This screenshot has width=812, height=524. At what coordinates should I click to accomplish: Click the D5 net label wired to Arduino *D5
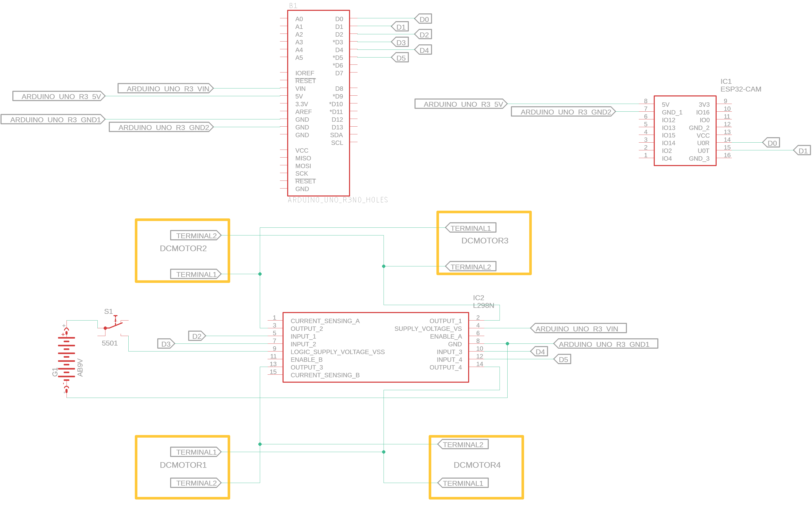tap(400, 58)
